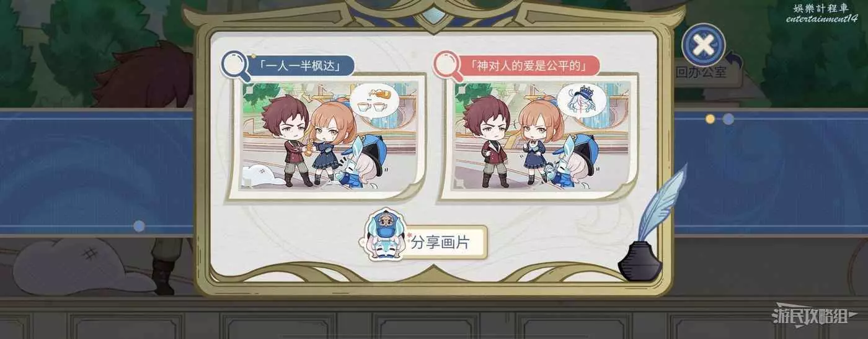Return to office via 回办公室 button

pyautogui.click(x=701, y=72)
